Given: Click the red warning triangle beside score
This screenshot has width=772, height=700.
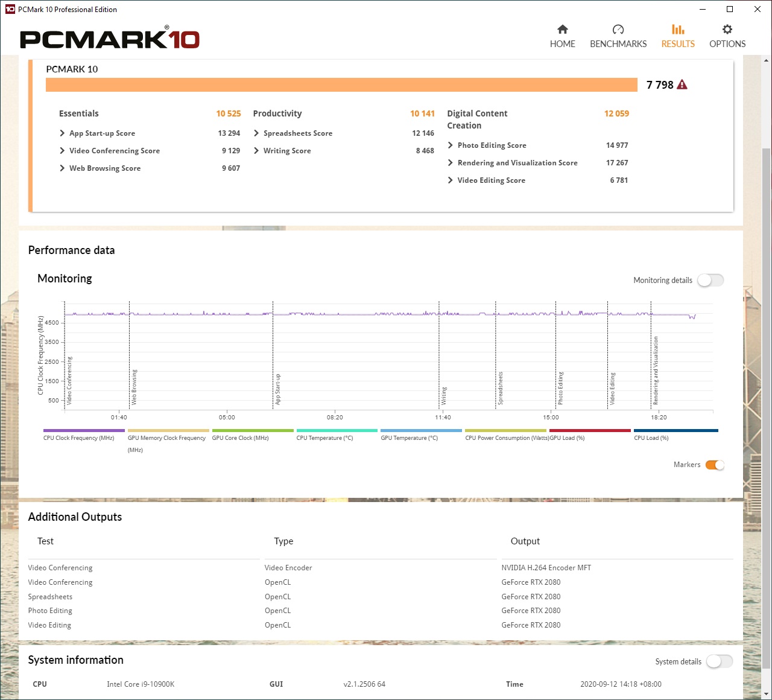Looking at the screenshot, I should 682,84.
